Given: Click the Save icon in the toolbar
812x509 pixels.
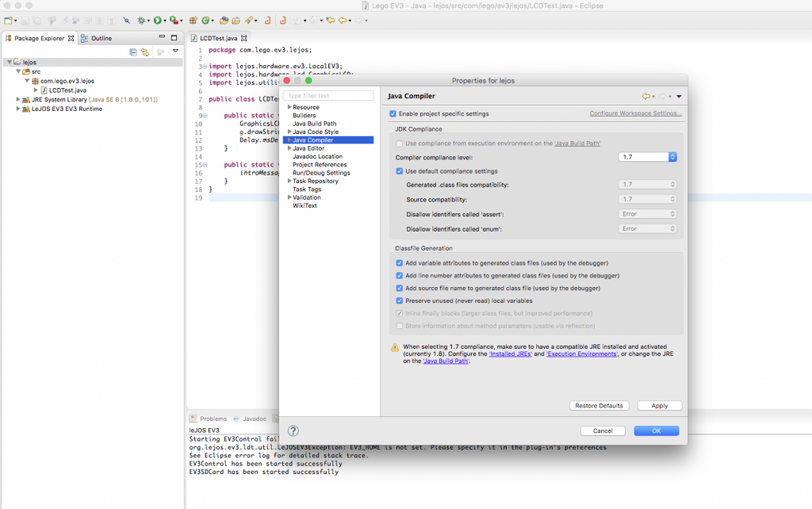Looking at the screenshot, I should (x=25, y=21).
